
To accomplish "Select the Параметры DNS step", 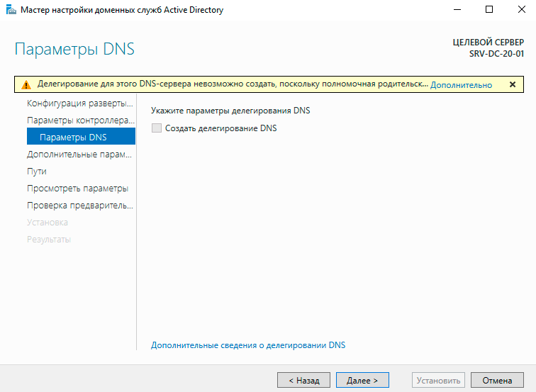I will 81,136.
